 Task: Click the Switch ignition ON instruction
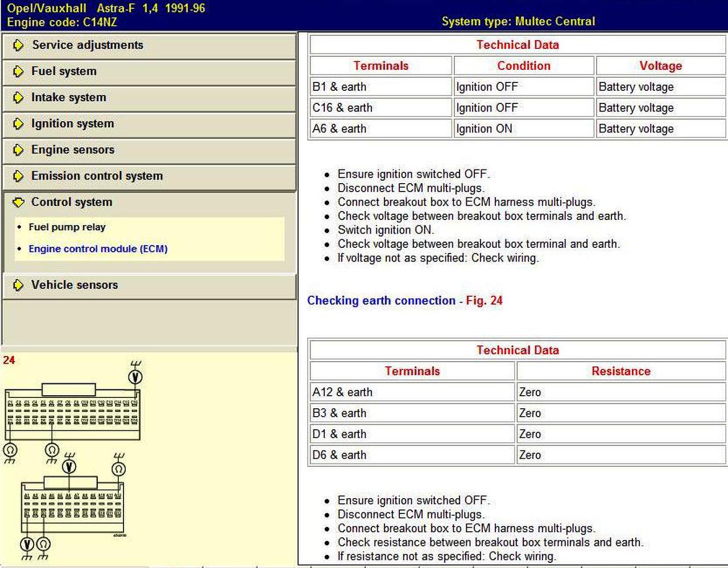point(386,230)
